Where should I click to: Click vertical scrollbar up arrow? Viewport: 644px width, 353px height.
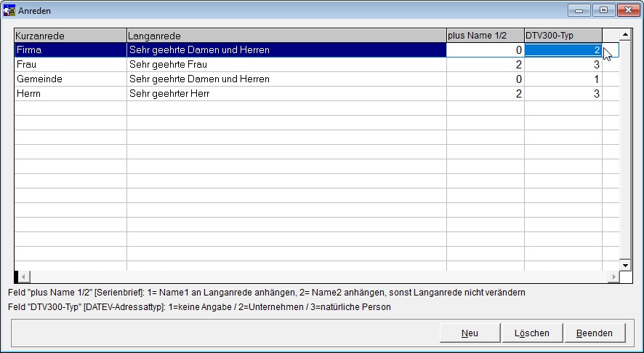tap(626, 34)
